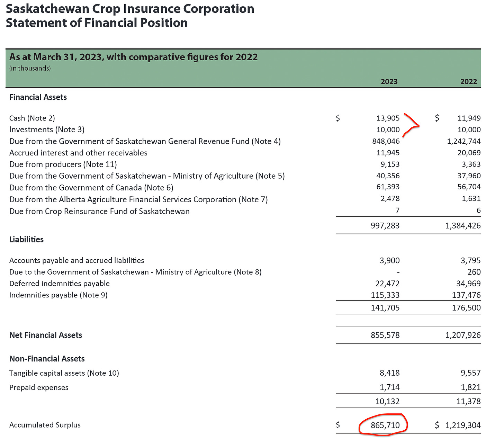Screen dimensions: 504x447
Task: Click the 'Statement of Financial Position' heading
Action: coord(97,23)
